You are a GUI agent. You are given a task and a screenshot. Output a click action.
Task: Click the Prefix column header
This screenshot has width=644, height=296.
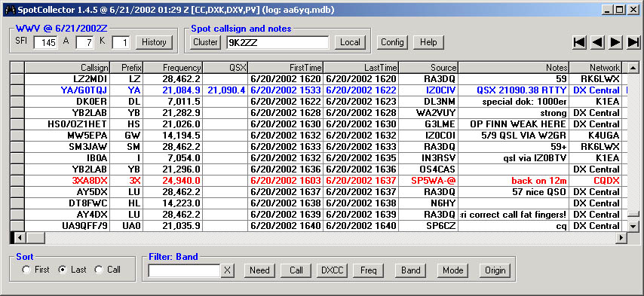[x=127, y=67]
